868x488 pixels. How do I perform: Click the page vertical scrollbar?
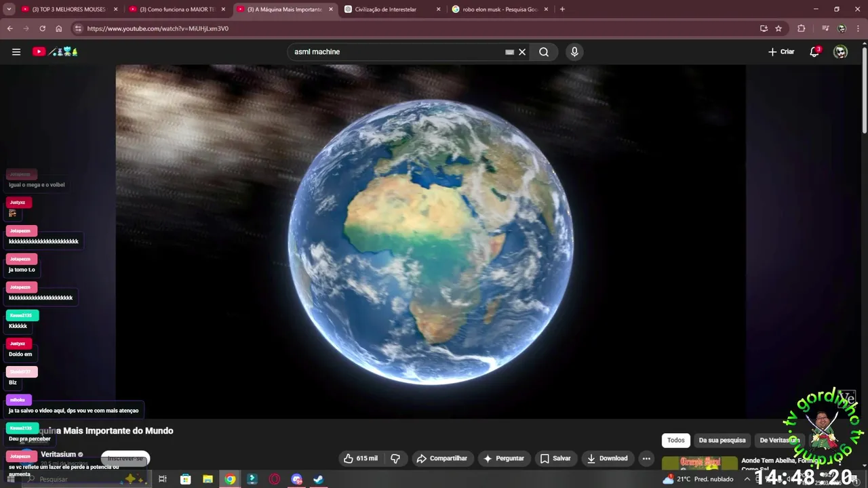tap(864, 88)
